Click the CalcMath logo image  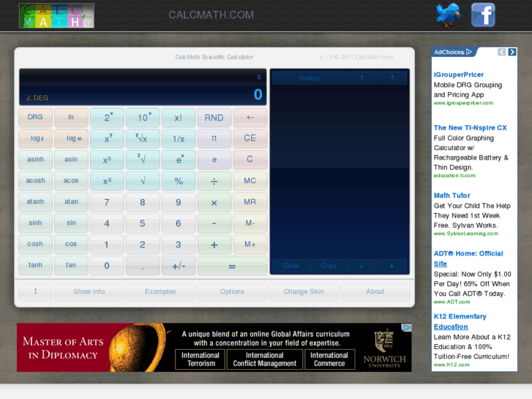tap(56, 15)
